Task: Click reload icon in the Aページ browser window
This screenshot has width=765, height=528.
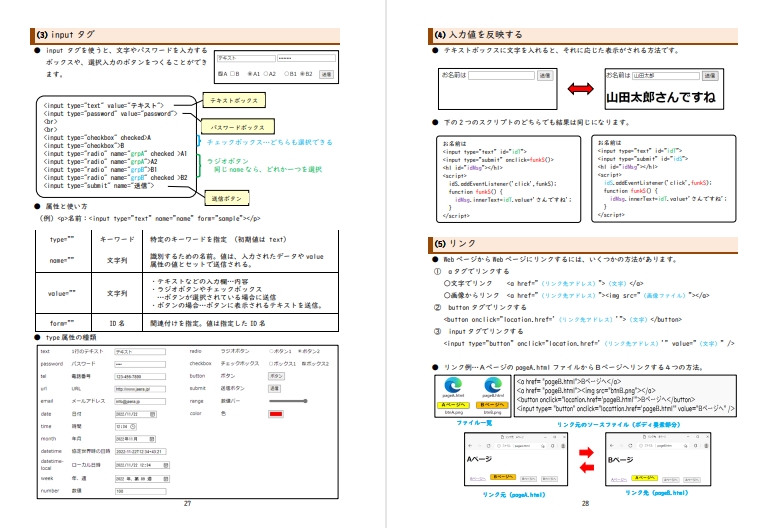Action: point(488,446)
